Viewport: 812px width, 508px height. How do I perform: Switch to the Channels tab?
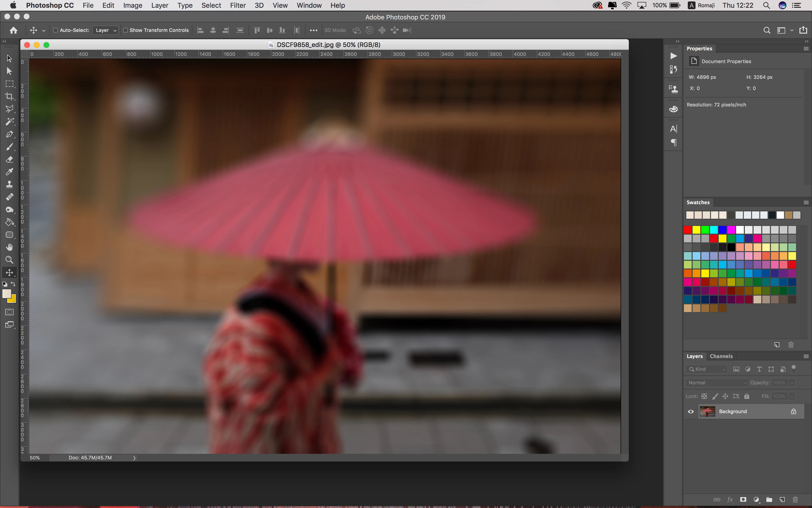click(x=721, y=356)
